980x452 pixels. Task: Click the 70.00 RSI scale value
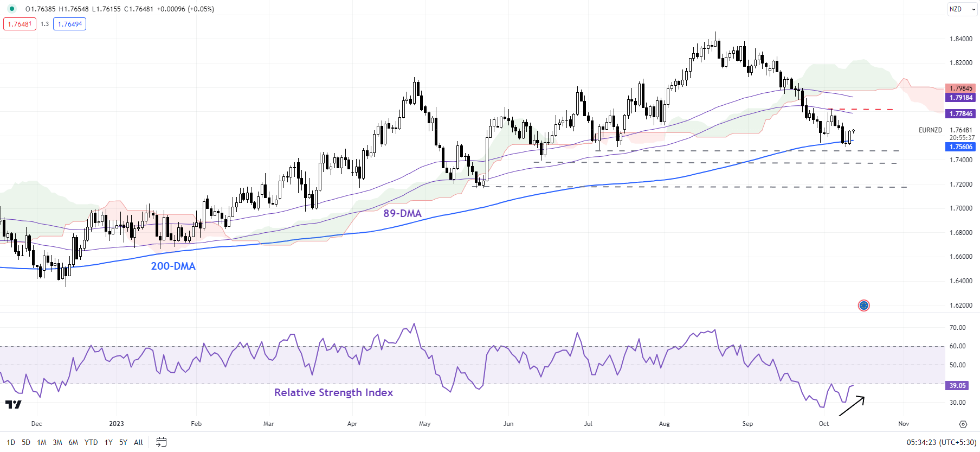pyautogui.click(x=958, y=328)
